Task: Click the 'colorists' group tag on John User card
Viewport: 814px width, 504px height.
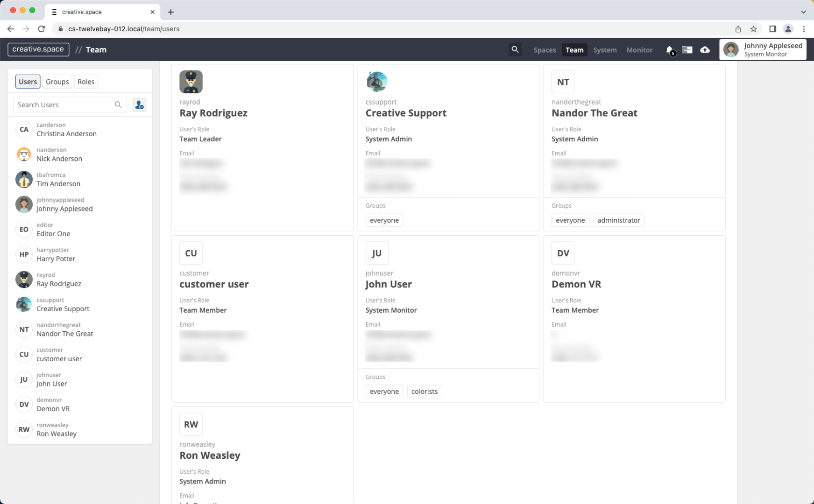Action: [x=425, y=392]
